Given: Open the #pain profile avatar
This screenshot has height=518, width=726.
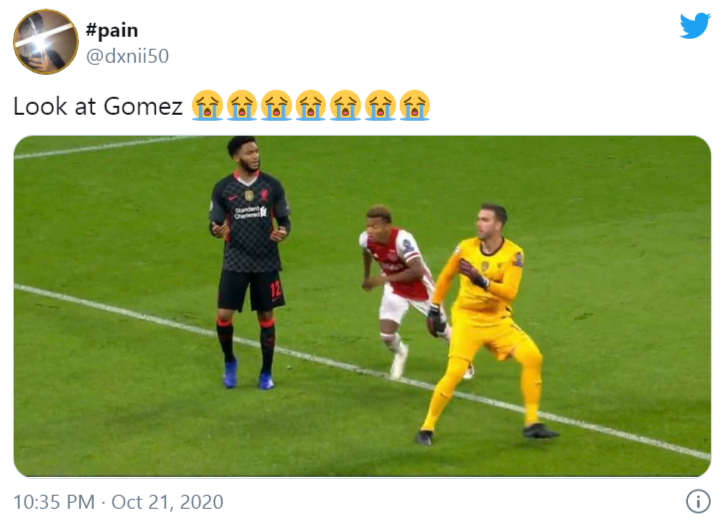Looking at the screenshot, I should click(x=45, y=42).
